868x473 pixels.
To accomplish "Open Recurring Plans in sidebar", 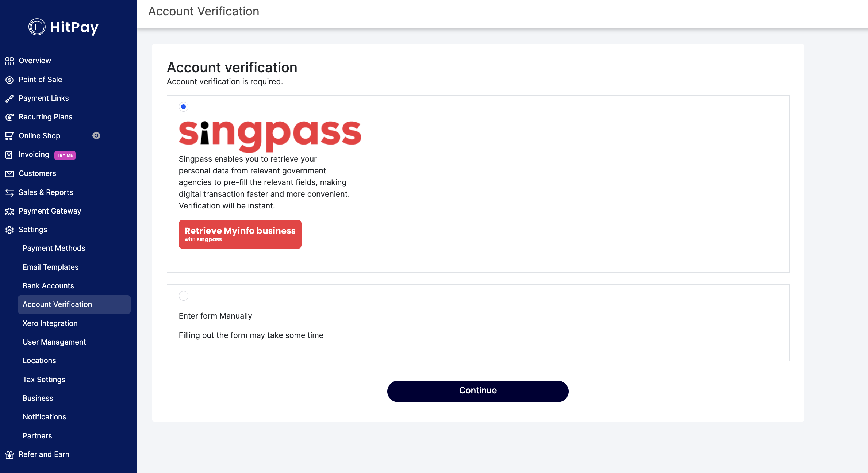I will 45,117.
